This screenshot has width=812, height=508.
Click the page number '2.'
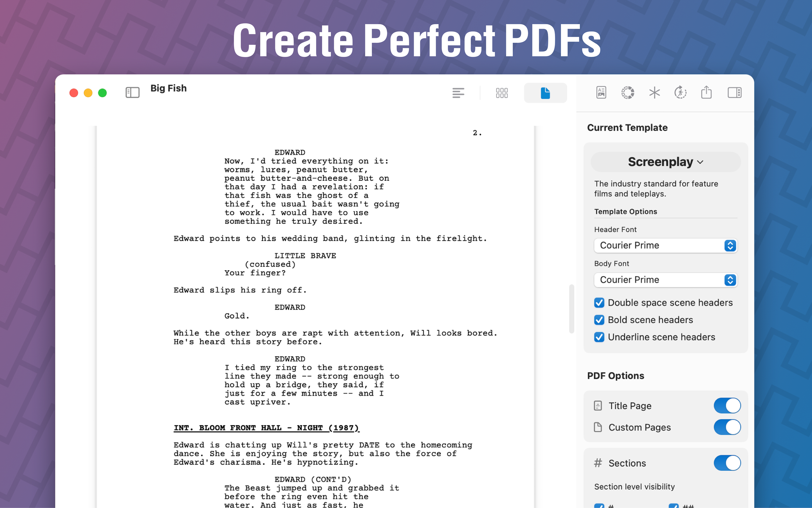[x=477, y=133]
